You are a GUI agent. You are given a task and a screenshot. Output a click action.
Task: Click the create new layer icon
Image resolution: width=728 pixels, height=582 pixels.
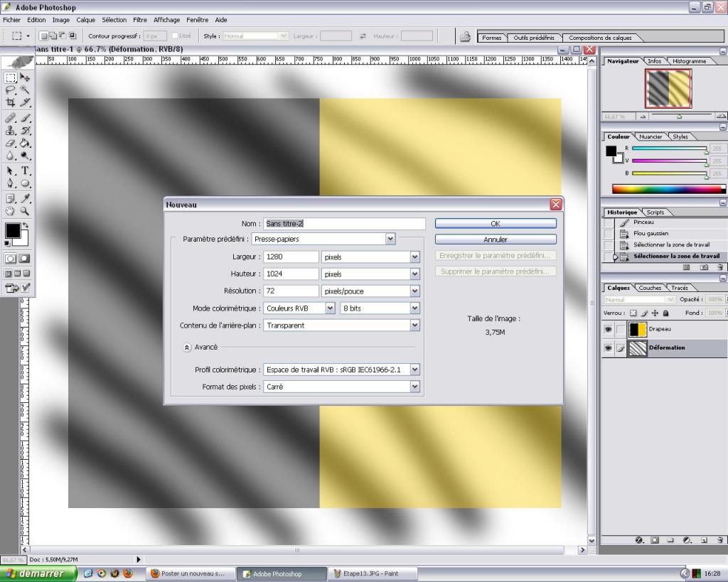click(704, 540)
